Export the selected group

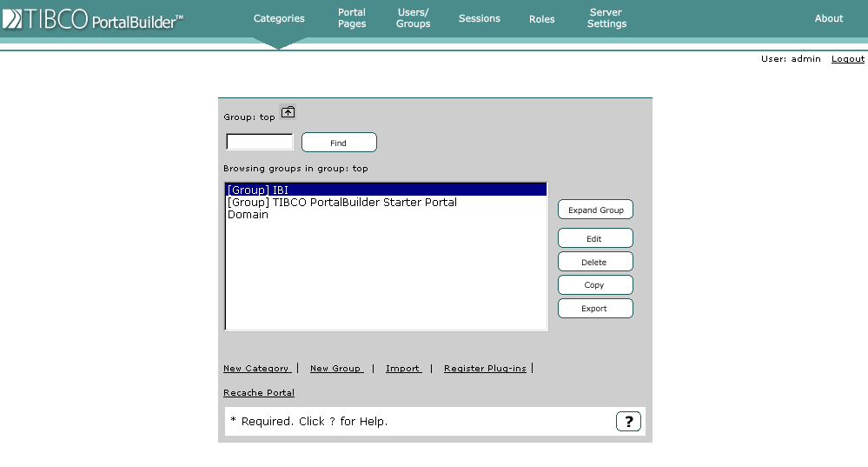click(x=594, y=309)
